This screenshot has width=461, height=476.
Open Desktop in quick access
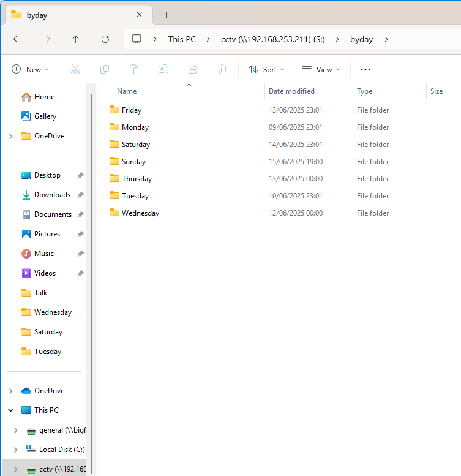(41, 175)
